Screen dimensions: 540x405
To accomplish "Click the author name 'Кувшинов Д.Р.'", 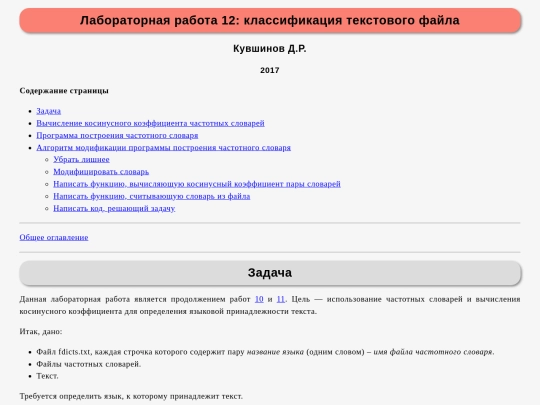I will [270, 49].
